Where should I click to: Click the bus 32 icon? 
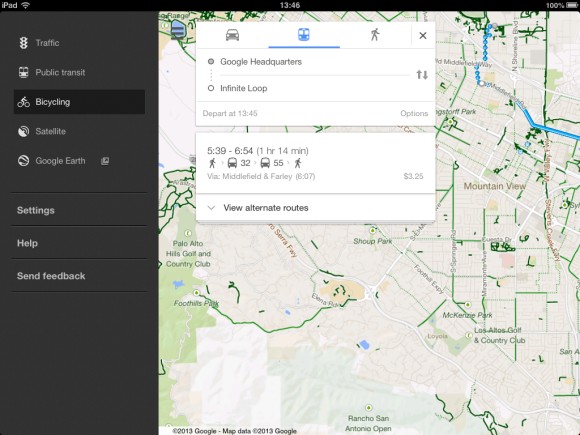[232, 163]
